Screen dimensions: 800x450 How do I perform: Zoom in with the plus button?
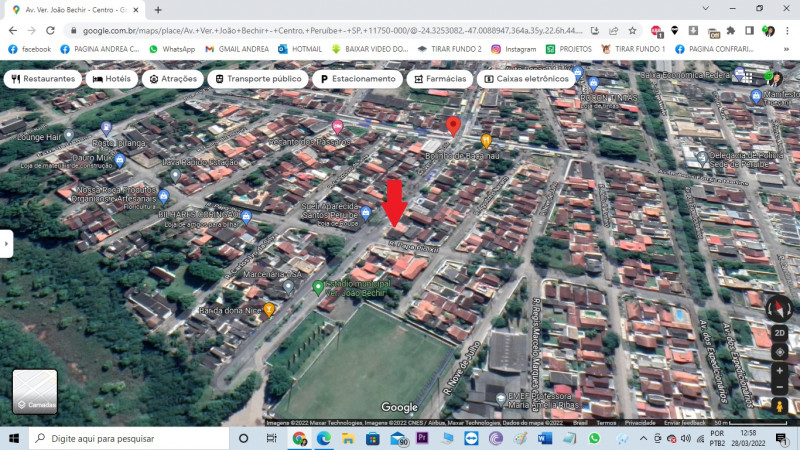pos(779,371)
